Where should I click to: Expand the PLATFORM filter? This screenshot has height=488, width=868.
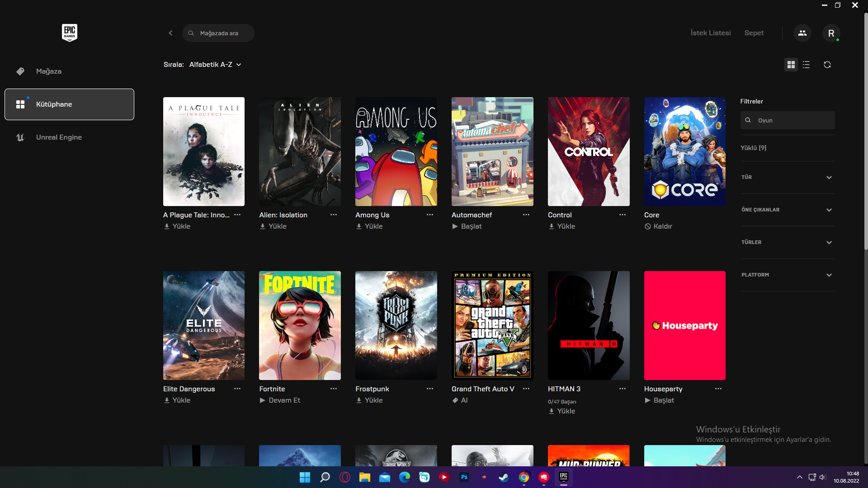(x=788, y=275)
